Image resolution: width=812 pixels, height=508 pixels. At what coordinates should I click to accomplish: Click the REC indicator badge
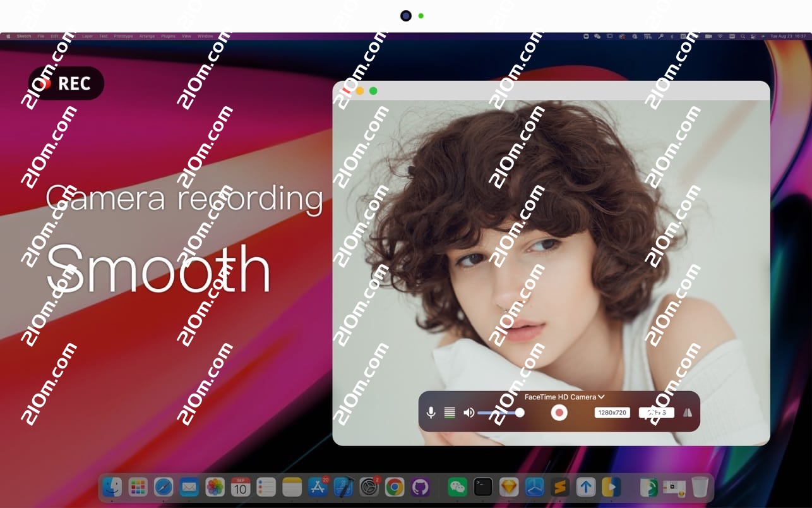coord(66,83)
